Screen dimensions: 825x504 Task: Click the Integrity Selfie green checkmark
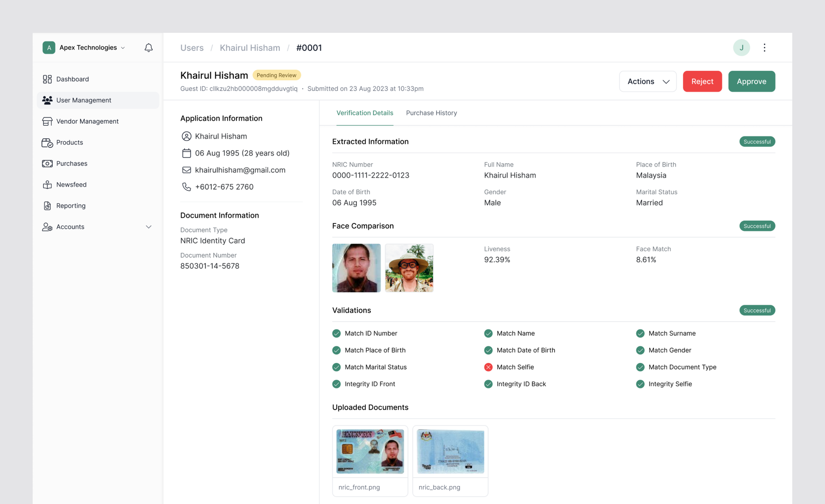[640, 384]
